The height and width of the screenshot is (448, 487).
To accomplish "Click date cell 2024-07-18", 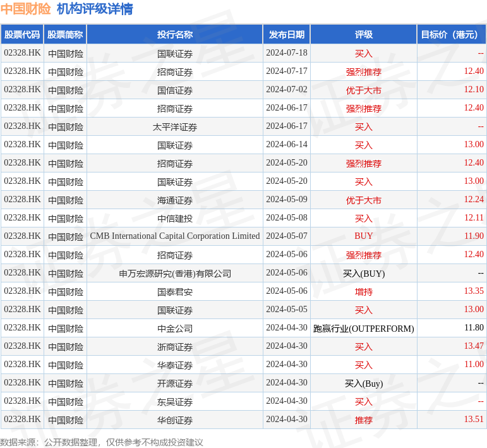I will [x=287, y=53].
